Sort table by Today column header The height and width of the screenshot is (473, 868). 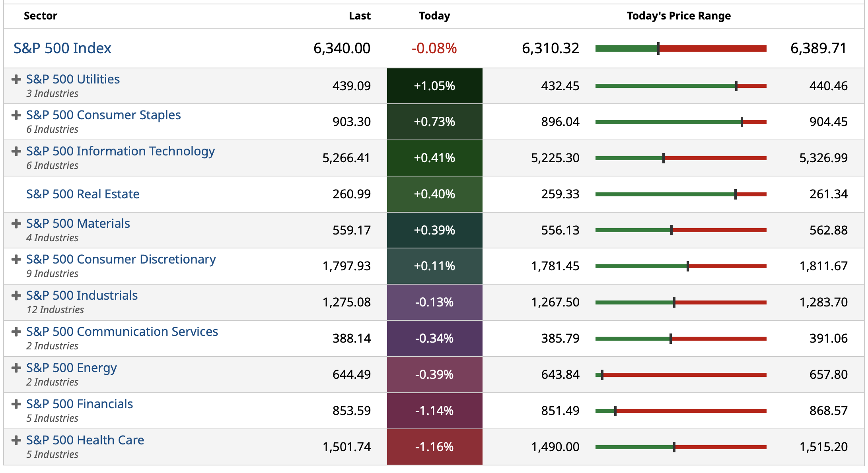(x=434, y=16)
